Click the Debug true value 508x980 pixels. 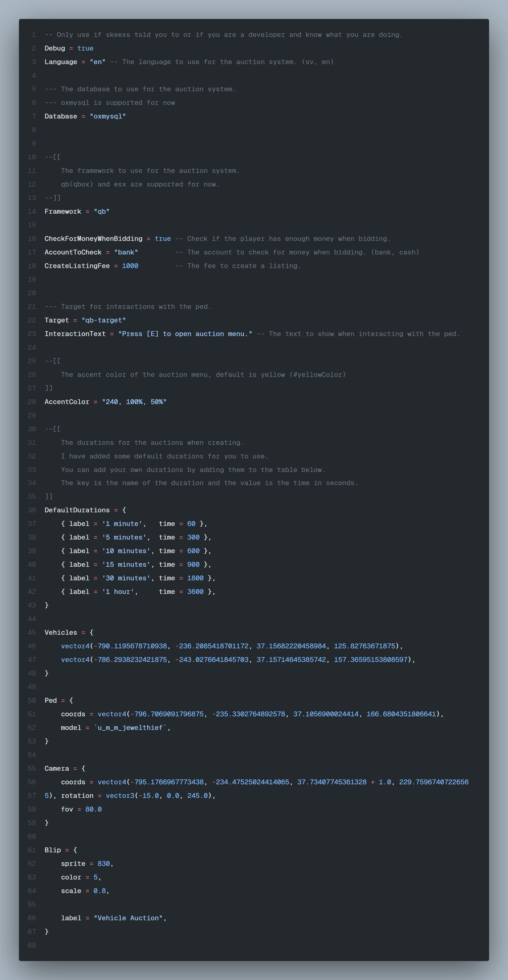[x=85, y=48]
